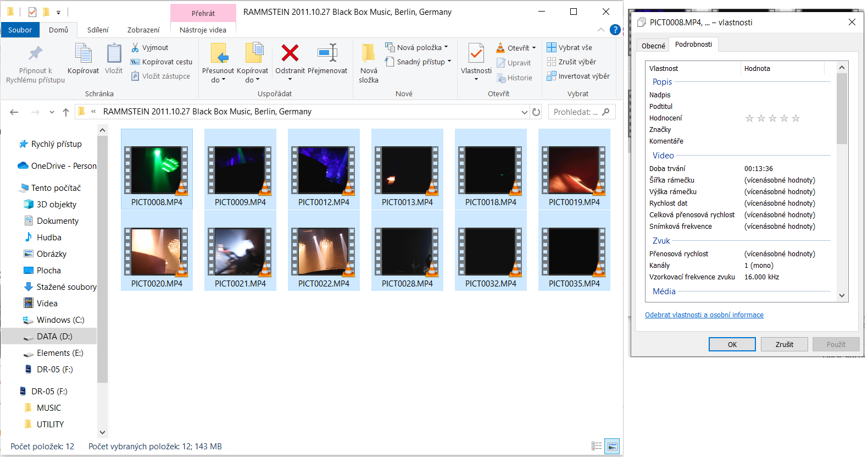Open Stažené soubory folder in sidebar
This screenshot has width=868, height=457.
(x=60, y=287)
